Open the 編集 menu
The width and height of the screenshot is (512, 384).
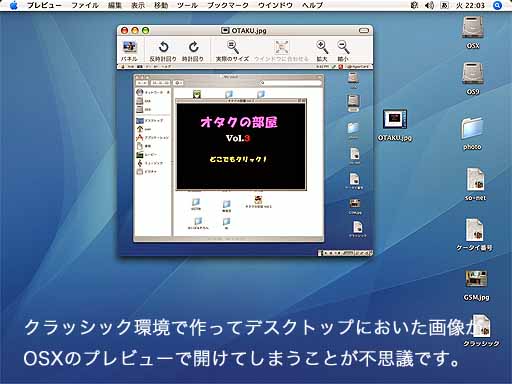click(x=115, y=5)
